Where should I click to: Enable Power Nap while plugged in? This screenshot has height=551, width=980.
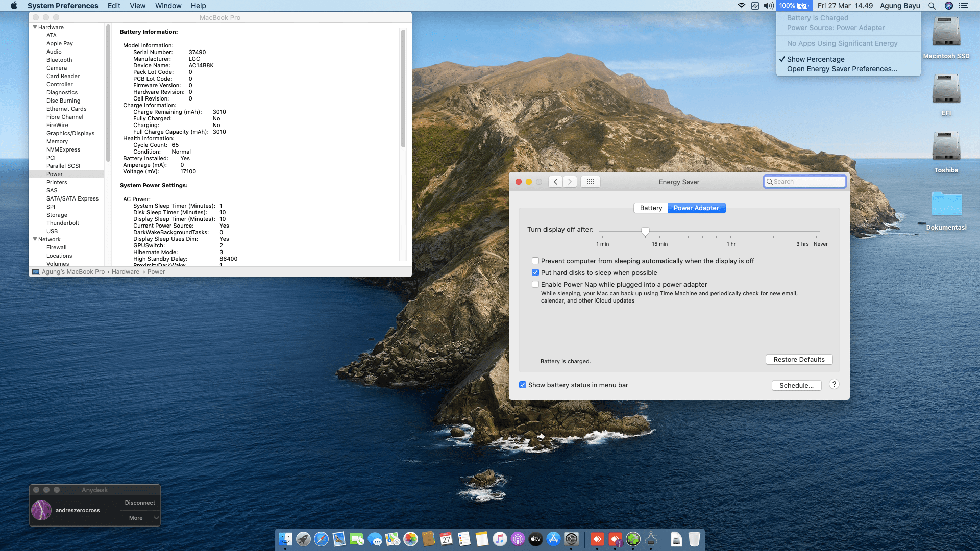(x=535, y=284)
